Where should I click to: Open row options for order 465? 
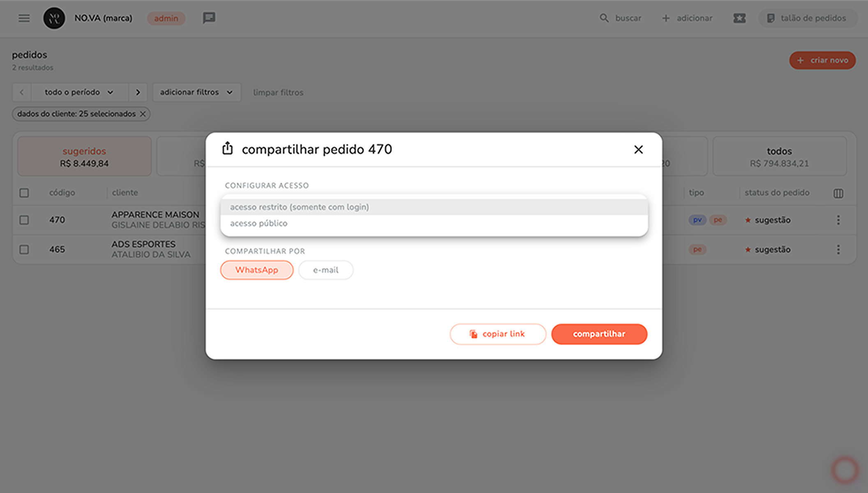838,250
